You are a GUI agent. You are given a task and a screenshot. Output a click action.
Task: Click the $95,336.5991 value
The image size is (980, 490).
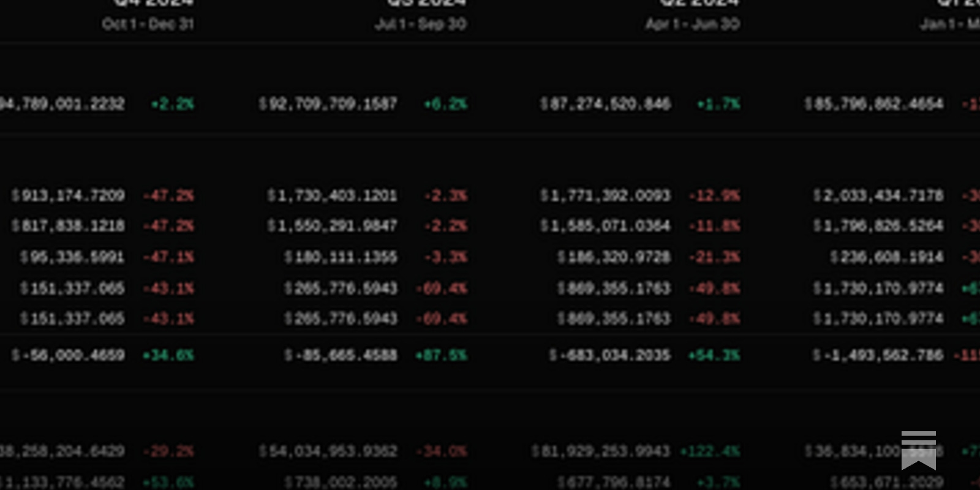coord(72,257)
